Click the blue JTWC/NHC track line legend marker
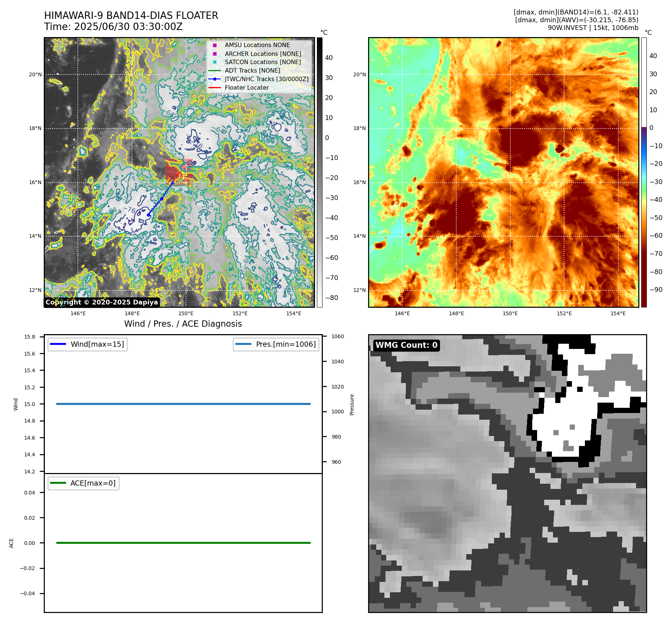 [x=215, y=79]
